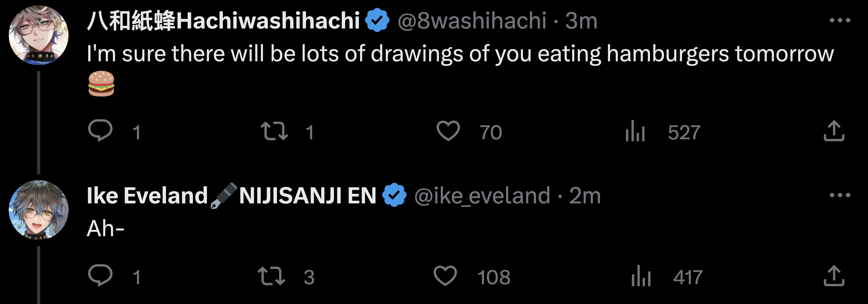868x304 pixels.
Task: Share Ike Eveland's tweet
Action: [834, 276]
